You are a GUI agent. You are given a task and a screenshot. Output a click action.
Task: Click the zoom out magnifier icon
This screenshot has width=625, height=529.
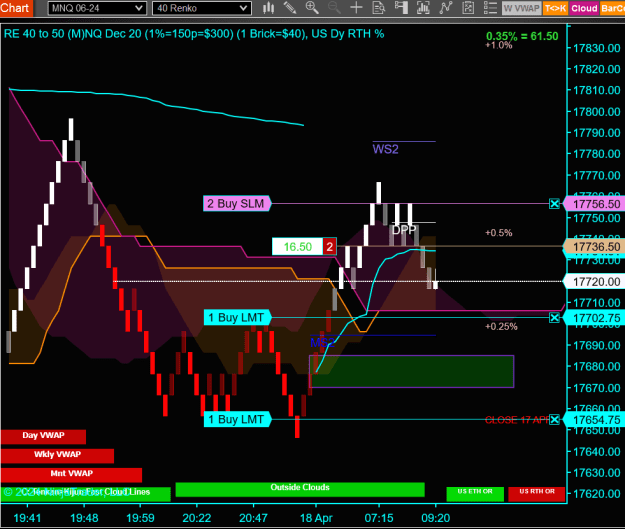pyautogui.click(x=334, y=8)
